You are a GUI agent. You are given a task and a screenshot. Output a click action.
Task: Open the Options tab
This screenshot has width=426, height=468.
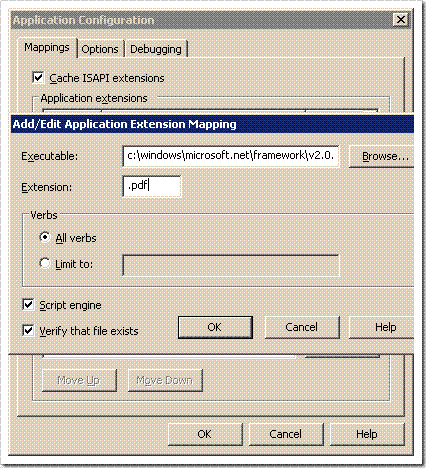(100, 49)
